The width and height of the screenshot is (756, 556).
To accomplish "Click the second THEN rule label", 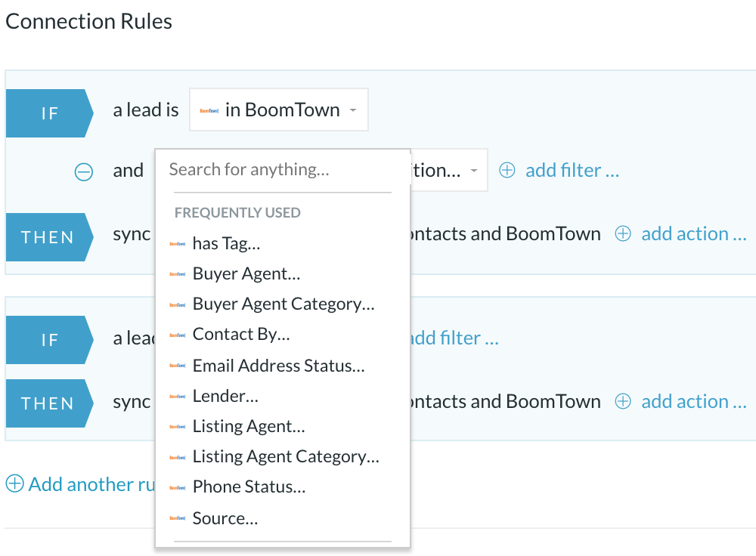I will [x=50, y=403].
